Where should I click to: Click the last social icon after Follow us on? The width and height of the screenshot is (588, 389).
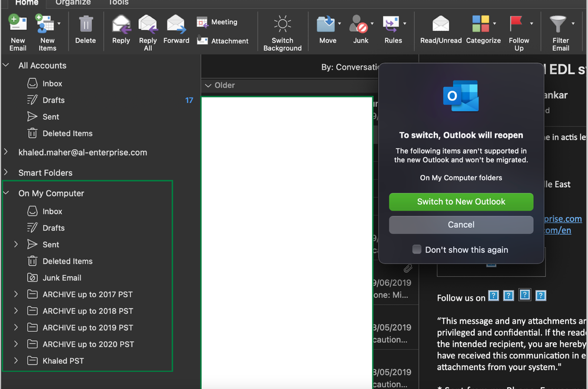pyautogui.click(x=540, y=295)
